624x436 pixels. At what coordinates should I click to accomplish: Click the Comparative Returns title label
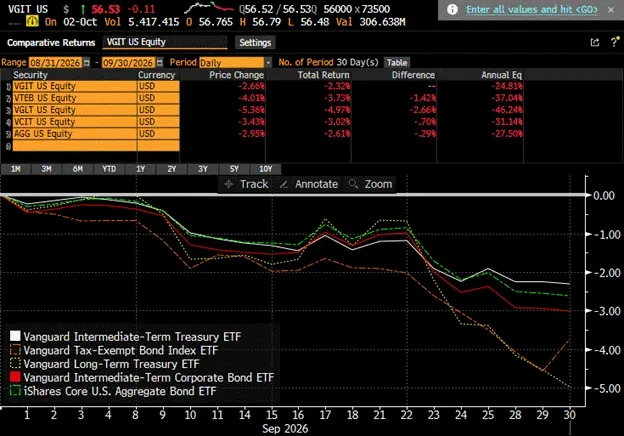point(51,43)
